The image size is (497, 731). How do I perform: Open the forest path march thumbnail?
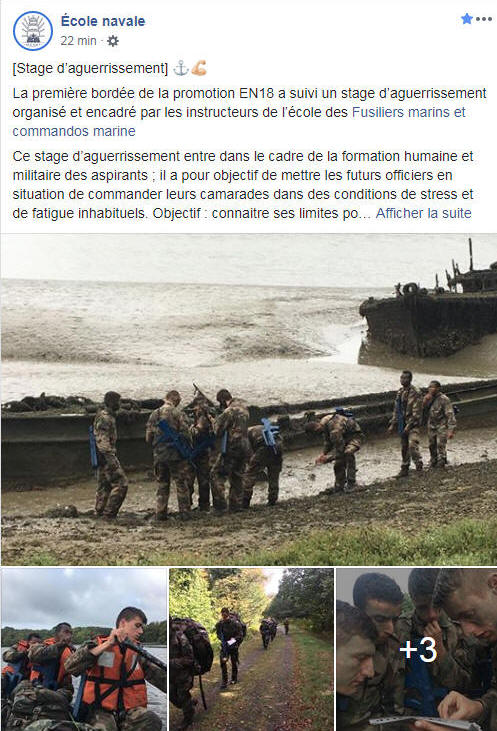pos(251,649)
